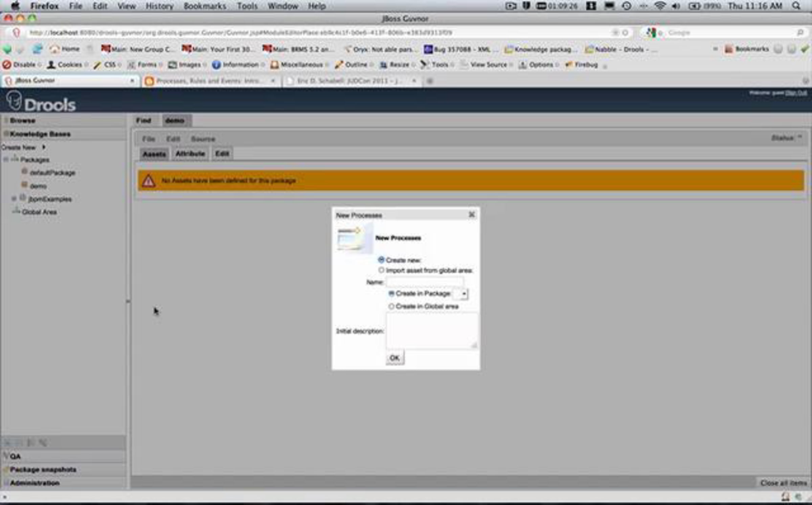
Task: Open the Source menu in the package toolbar
Action: [x=203, y=139]
